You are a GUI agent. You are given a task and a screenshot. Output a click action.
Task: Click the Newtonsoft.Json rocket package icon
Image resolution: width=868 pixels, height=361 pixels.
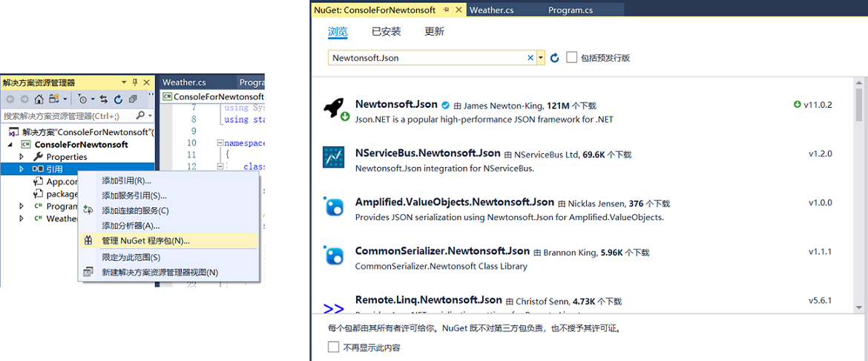pyautogui.click(x=335, y=108)
